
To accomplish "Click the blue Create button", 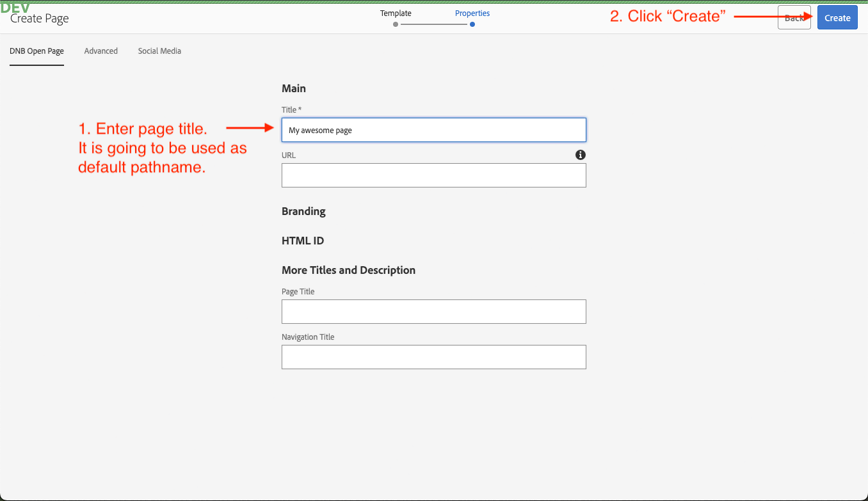I will pos(837,18).
